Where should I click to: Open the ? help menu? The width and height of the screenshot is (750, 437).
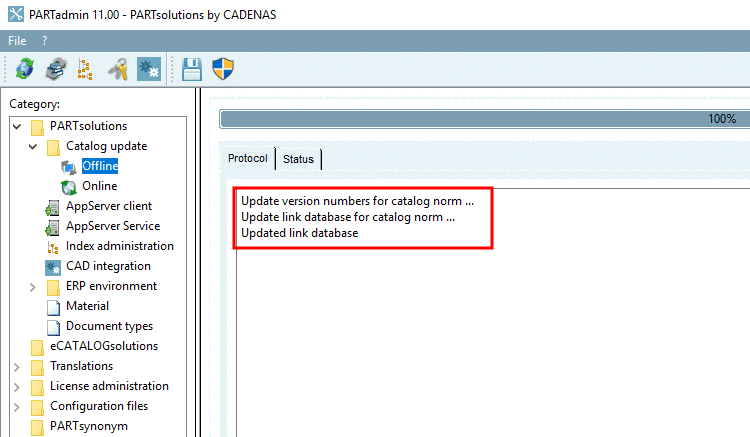coord(44,41)
